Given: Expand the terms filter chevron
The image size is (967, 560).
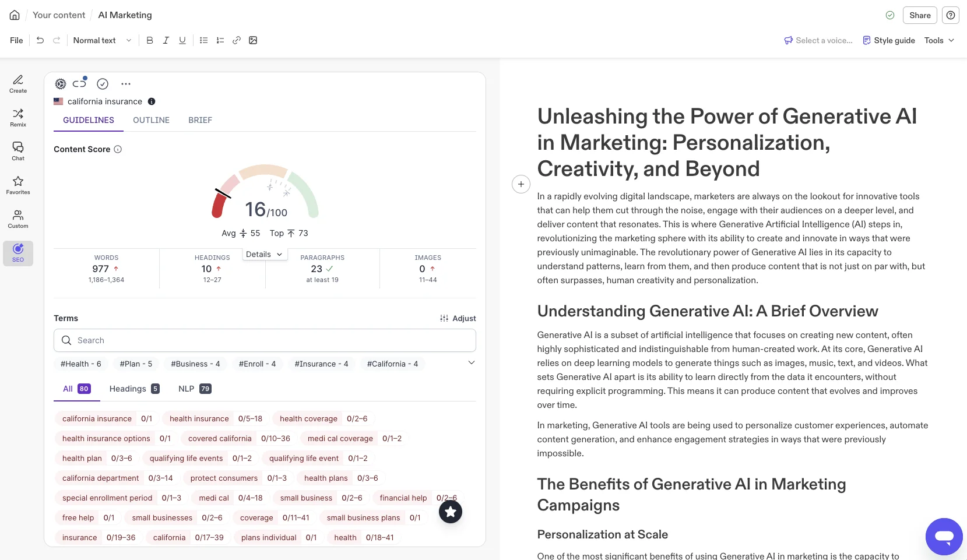Looking at the screenshot, I should [x=471, y=362].
